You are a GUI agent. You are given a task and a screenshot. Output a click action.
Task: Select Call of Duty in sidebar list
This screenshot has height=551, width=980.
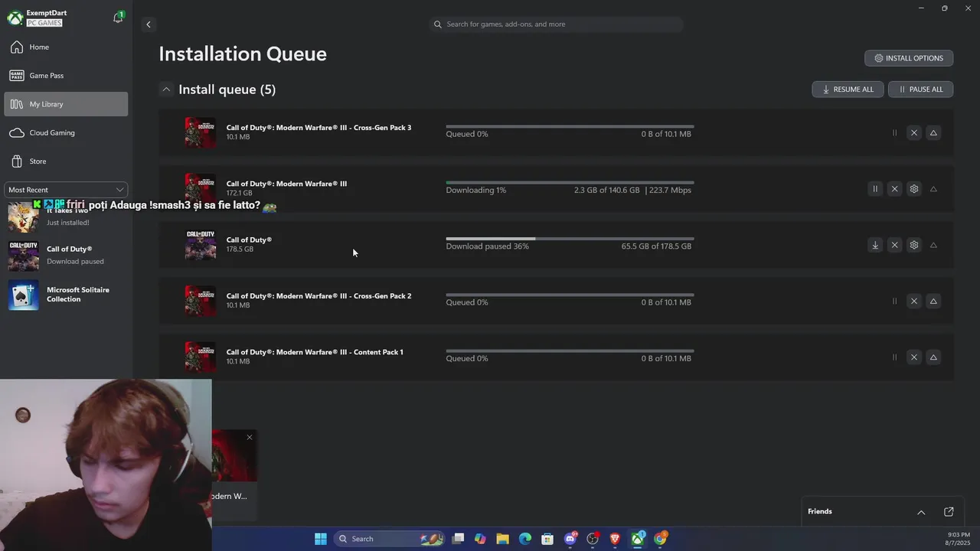pos(66,255)
